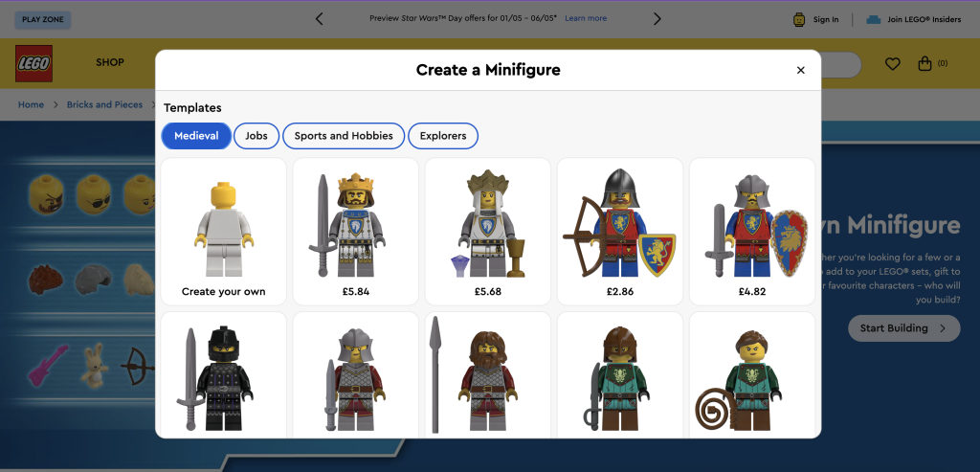Open the Learn more promo link

click(x=586, y=18)
